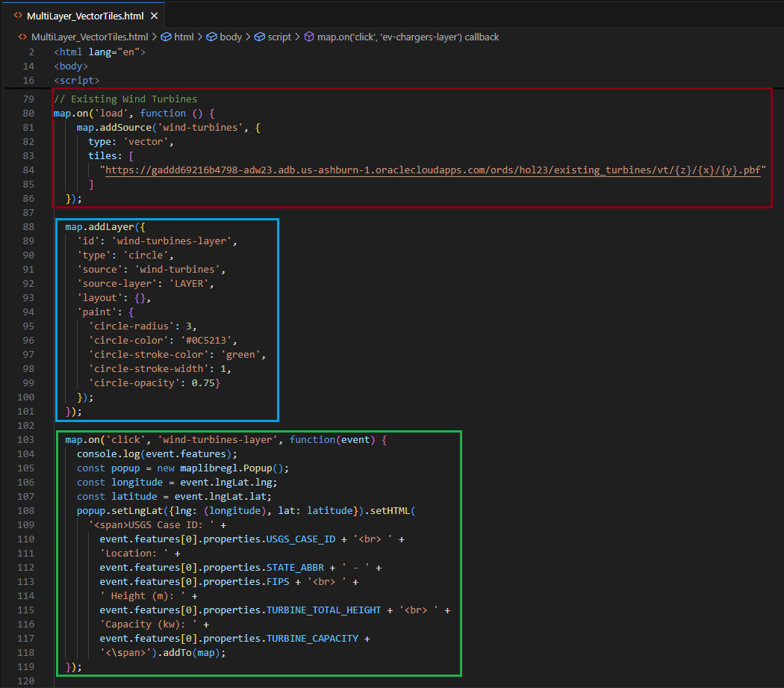The height and width of the screenshot is (688, 784).
Task: Click the '#0C5213' circle-color value
Action: tap(206, 340)
